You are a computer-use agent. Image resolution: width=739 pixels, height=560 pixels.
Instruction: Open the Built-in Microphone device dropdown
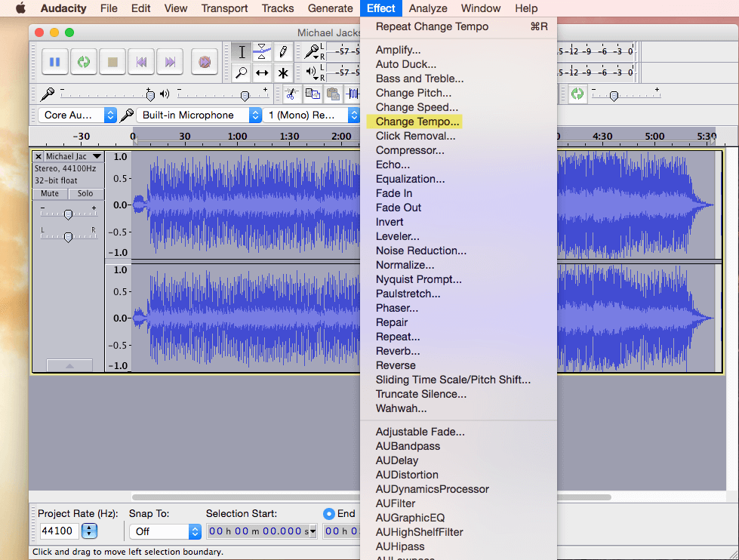click(199, 115)
